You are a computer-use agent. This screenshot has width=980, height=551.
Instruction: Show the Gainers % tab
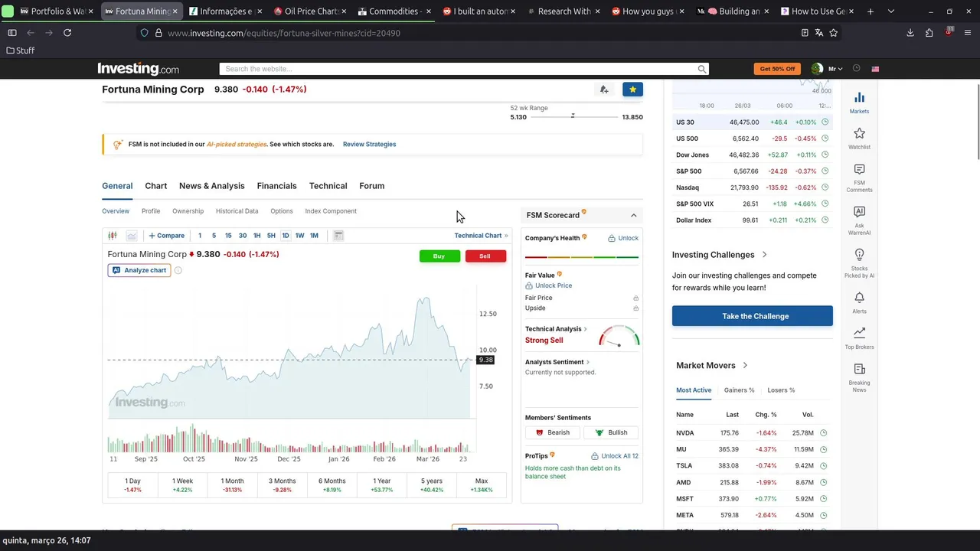pyautogui.click(x=740, y=390)
